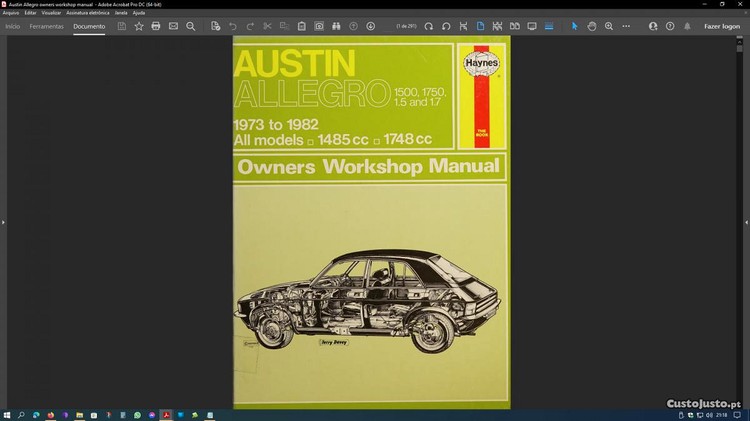Enable full screen reading mode
The height and width of the screenshot is (421, 750).
531,26
